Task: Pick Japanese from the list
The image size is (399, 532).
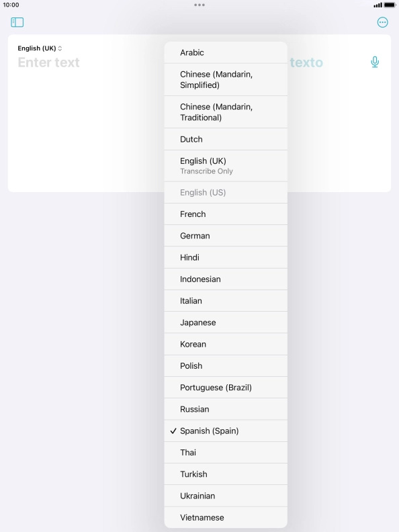Action: click(226, 322)
